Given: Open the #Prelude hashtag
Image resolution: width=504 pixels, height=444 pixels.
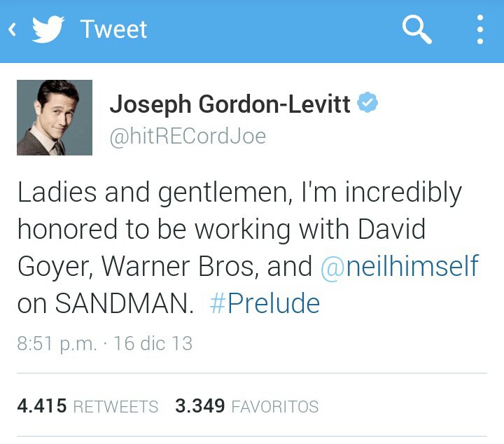Looking at the screenshot, I should (x=265, y=303).
